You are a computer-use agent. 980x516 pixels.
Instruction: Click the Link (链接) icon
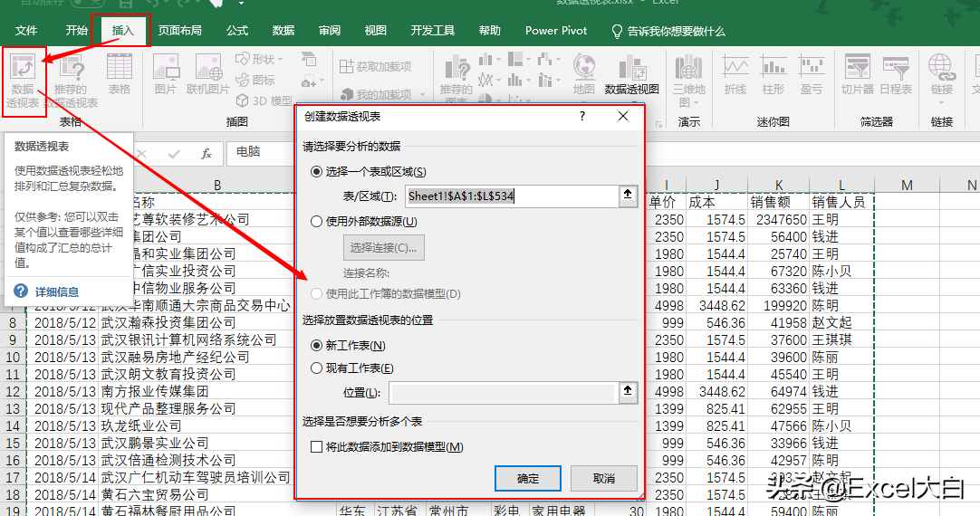coord(941,75)
